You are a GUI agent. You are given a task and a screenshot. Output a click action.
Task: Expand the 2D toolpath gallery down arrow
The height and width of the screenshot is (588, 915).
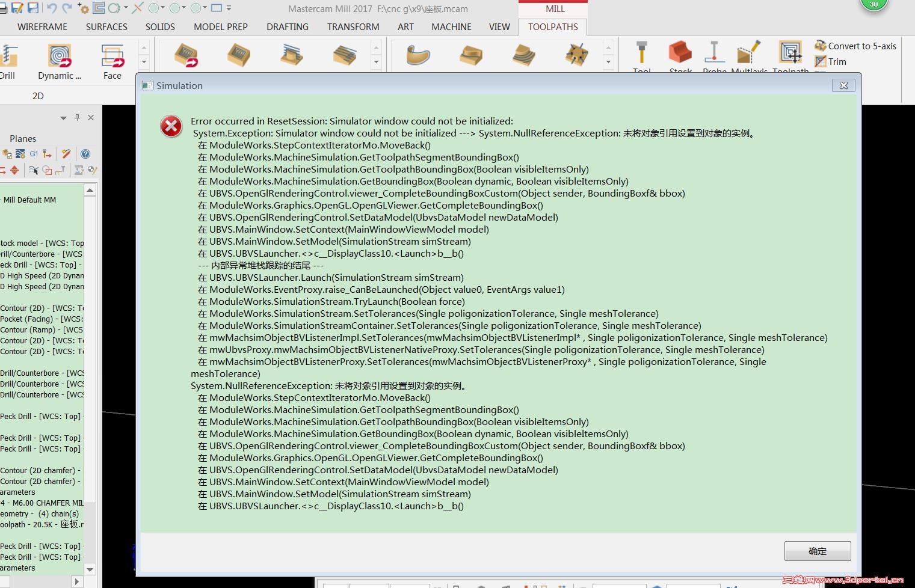144,61
